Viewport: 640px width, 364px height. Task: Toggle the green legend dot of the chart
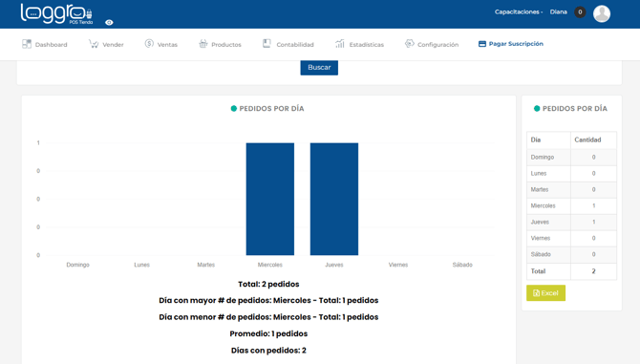tap(234, 109)
